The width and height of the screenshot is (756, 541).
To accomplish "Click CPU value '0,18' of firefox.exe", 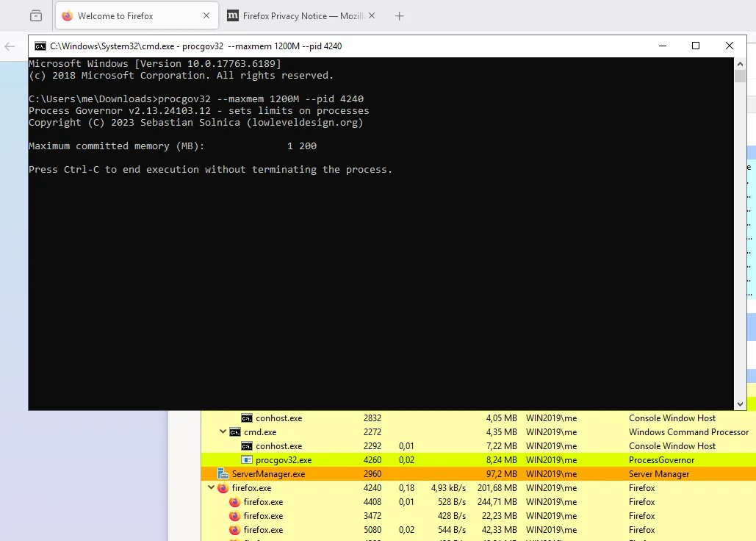I will 406,488.
